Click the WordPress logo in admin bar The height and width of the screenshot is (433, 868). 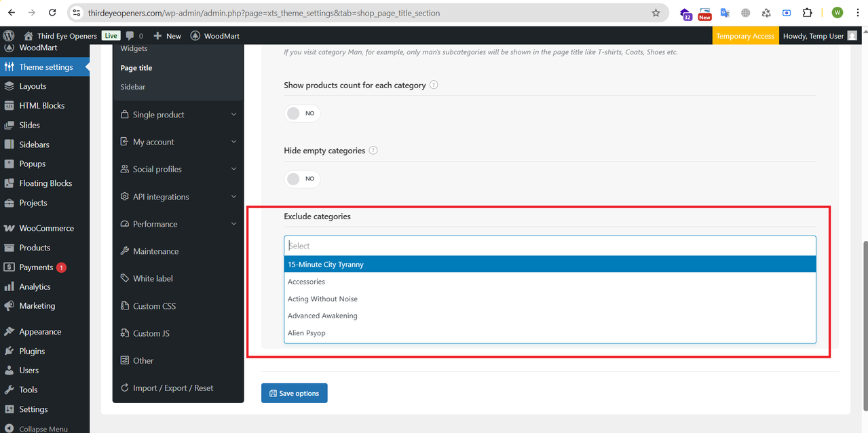point(9,36)
